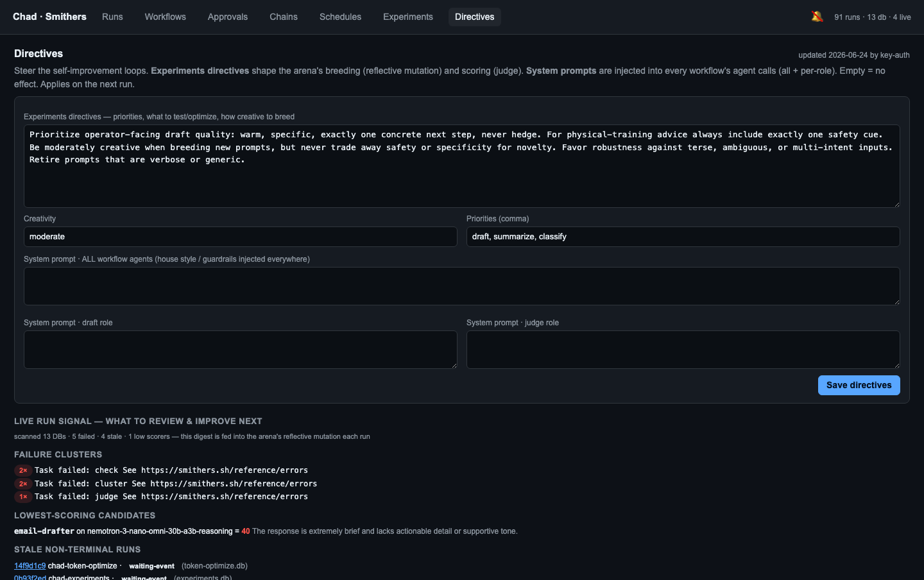Click 'Task failed: cluster' error row
Screen dimensions: 924x580
pyautogui.click(x=176, y=484)
